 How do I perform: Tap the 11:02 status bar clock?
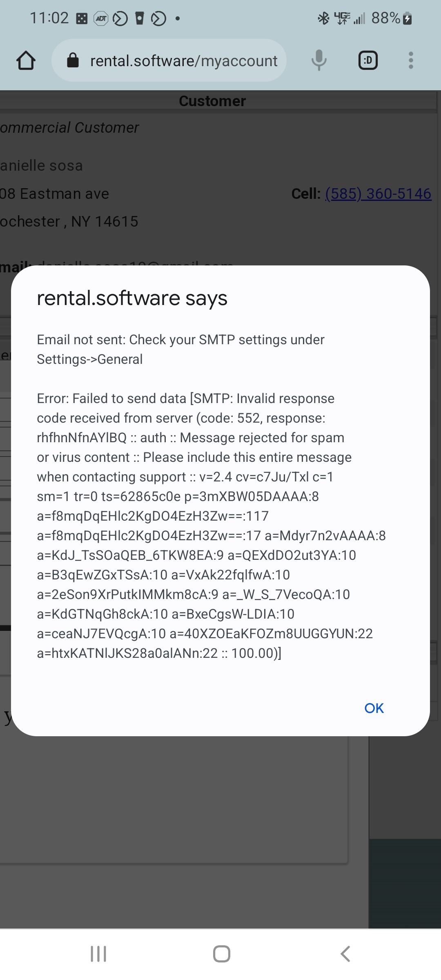coord(49,18)
